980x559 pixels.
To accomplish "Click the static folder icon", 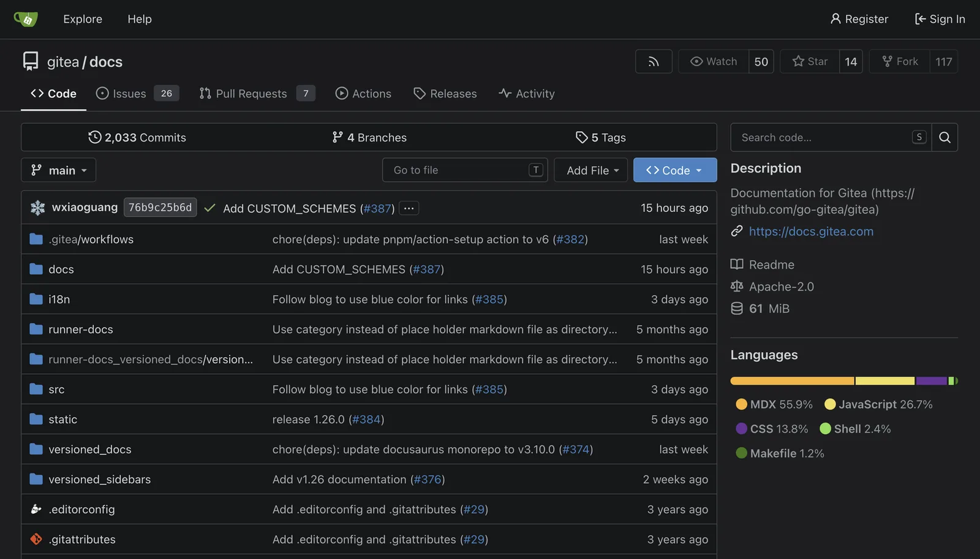I will coord(36,419).
